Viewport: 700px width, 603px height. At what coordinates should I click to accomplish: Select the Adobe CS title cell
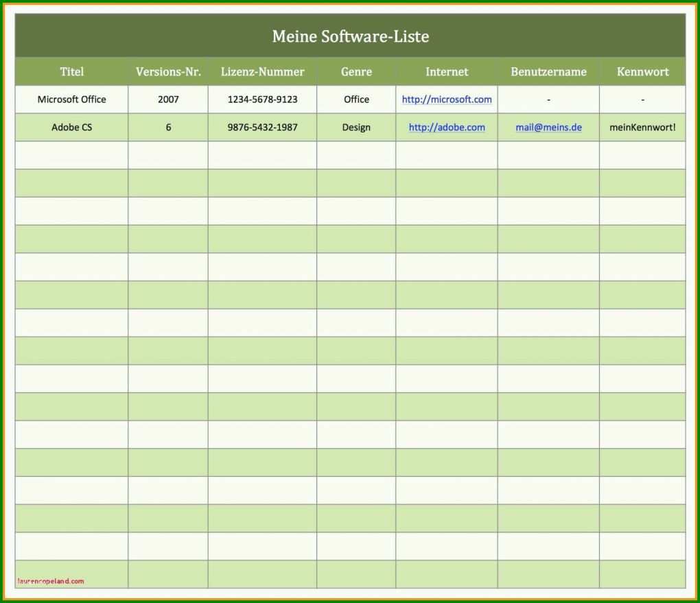point(72,127)
